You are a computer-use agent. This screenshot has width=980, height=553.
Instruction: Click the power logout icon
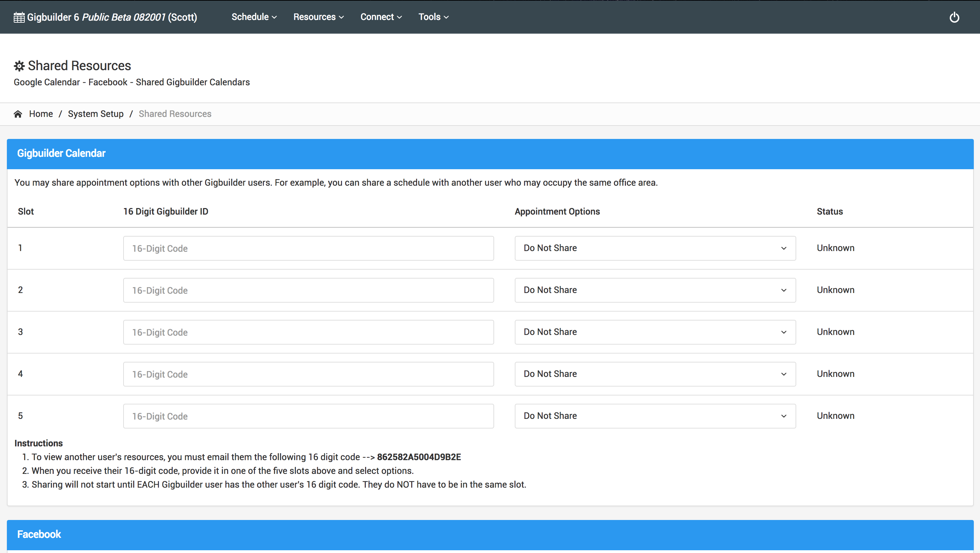pyautogui.click(x=954, y=17)
